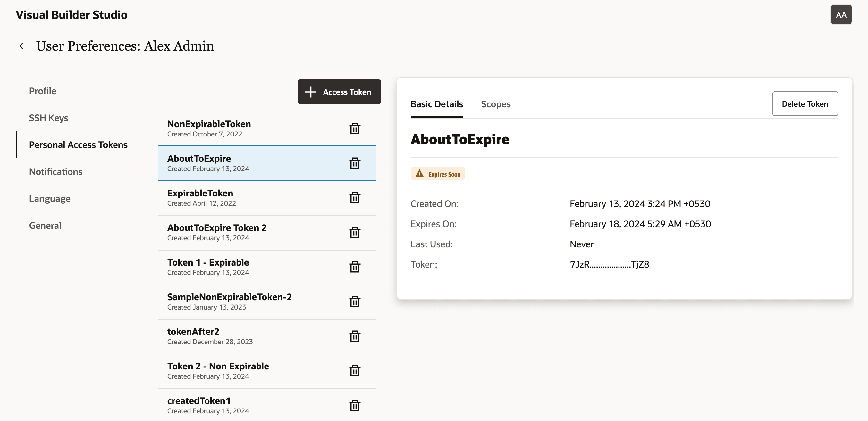Click the Expires Soon warning badge
Viewport: 868px width, 421px height.
437,174
